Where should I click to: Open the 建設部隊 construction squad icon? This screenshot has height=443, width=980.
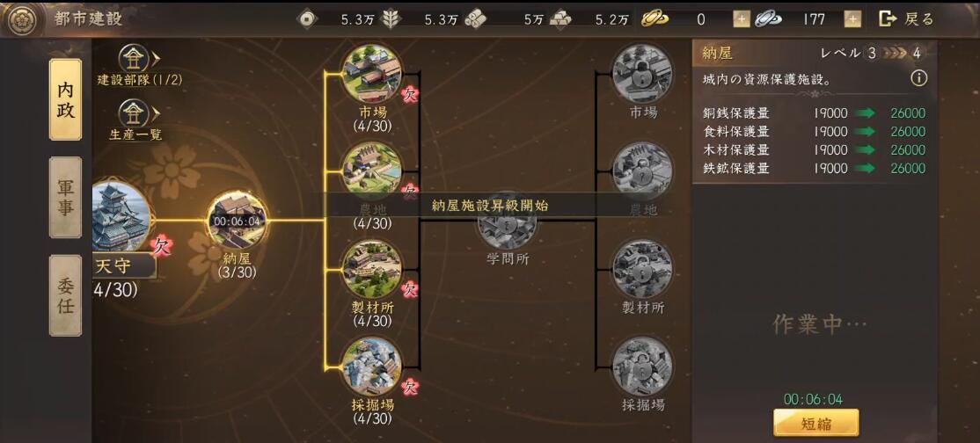(133, 59)
